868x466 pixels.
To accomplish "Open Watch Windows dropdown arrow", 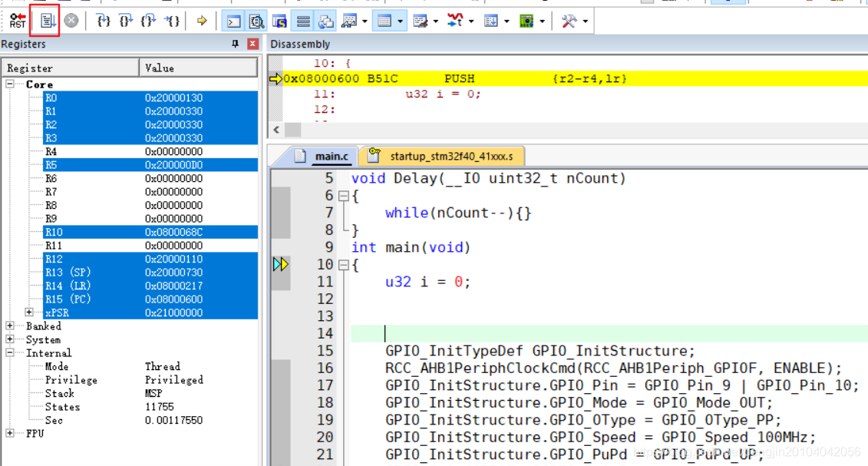I will (x=365, y=21).
